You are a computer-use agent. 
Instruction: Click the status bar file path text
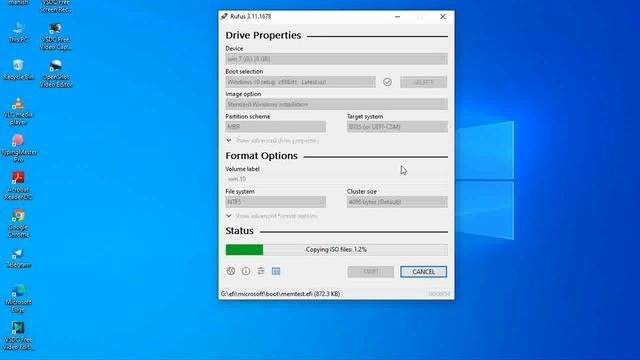click(x=280, y=294)
